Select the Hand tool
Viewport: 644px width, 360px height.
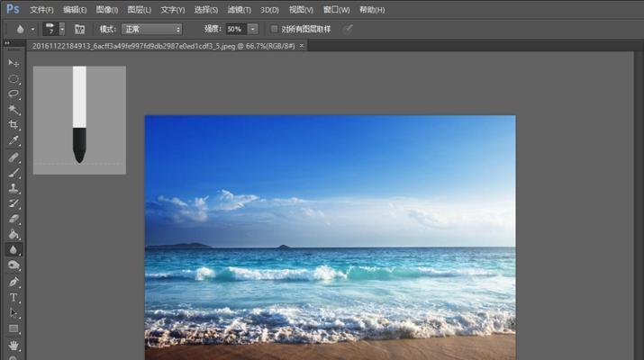coord(14,346)
